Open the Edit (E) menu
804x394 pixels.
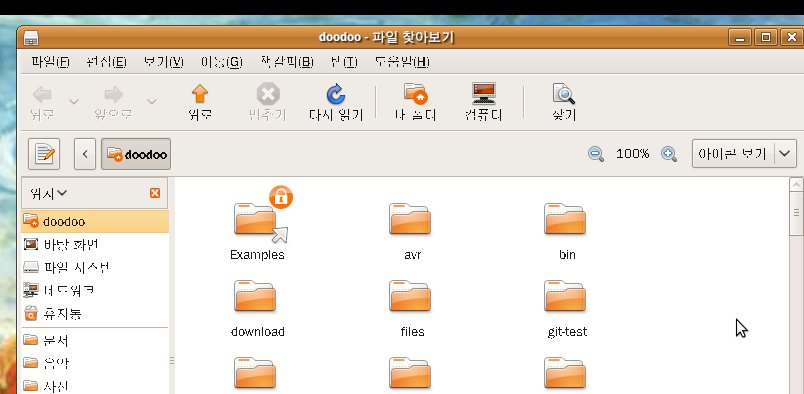(x=106, y=62)
